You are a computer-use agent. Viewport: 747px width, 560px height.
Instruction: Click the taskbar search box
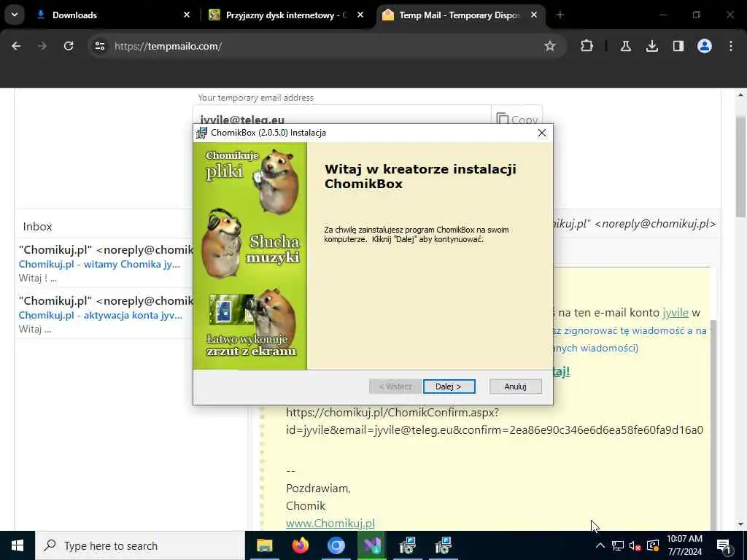point(140,545)
